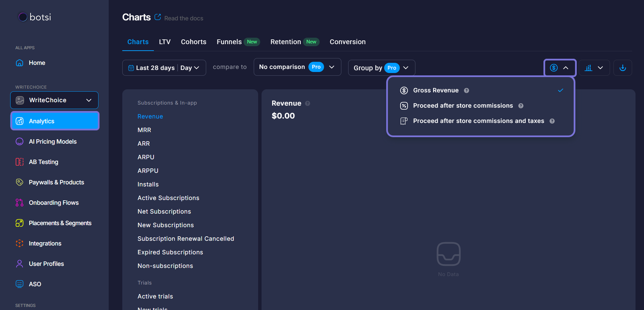Collapse the revenue type dollar dropdown
The height and width of the screenshot is (310, 644).
[x=559, y=68]
